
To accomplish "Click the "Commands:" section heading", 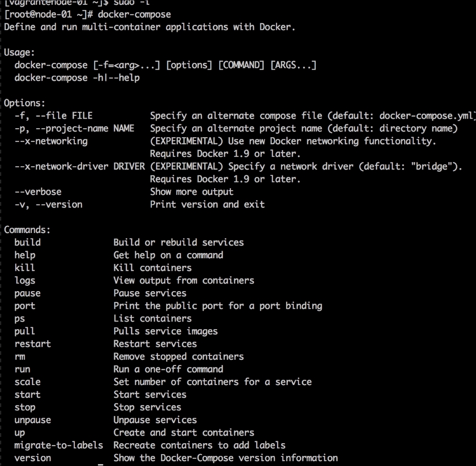I will [27, 230].
